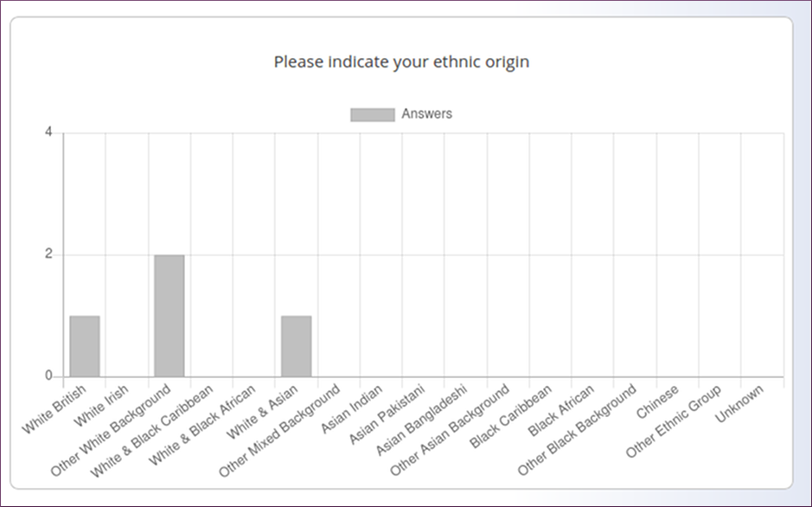Toggle the Answers legend color swatch
The image size is (812, 507).
[373, 114]
